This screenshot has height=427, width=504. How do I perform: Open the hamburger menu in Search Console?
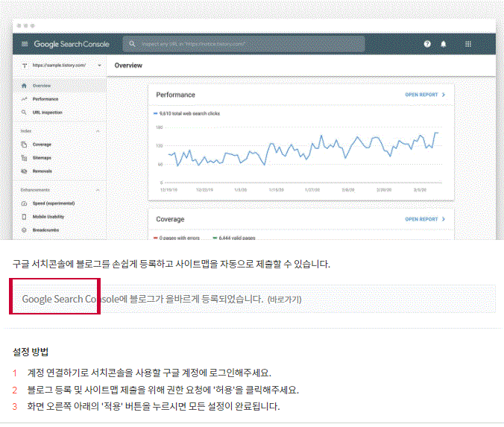(x=25, y=44)
